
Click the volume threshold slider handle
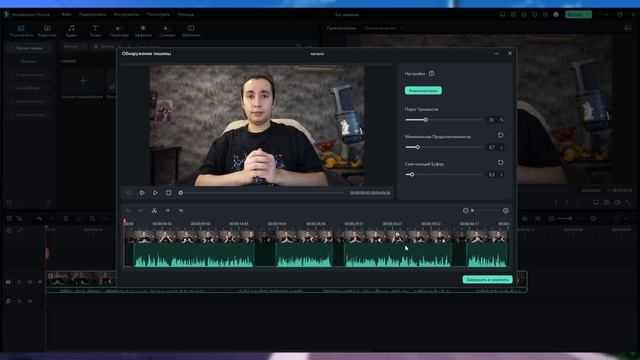pyautogui.click(x=425, y=120)
